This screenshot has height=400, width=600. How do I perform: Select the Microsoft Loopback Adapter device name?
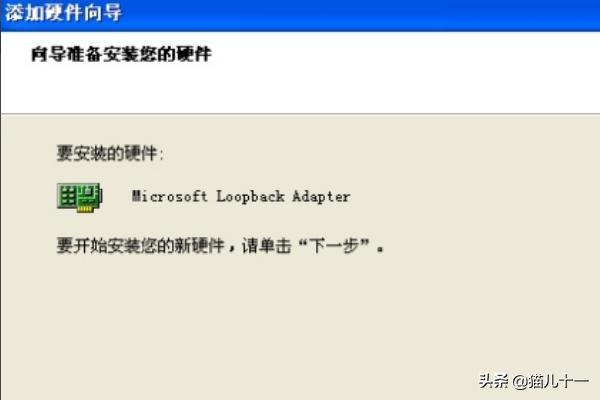pos(241,196)
